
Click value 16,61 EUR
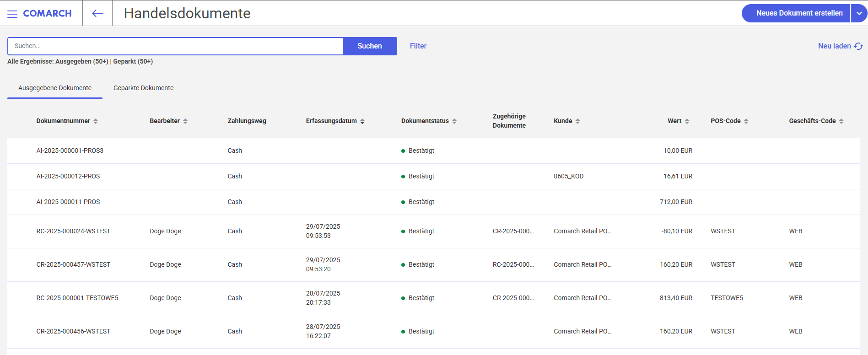pos(678,176)
